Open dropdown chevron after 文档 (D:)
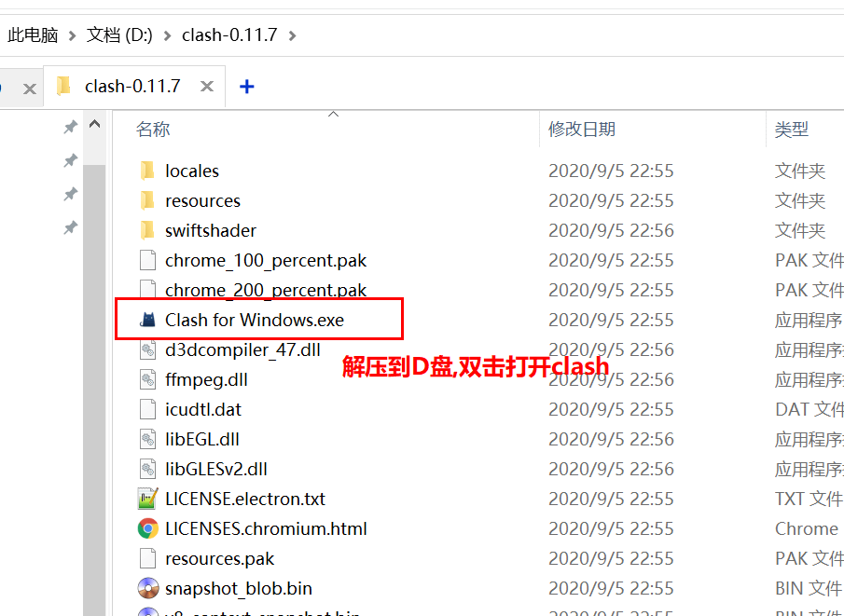Viewport: 844px width, 616px height. [x=167, y=35]
